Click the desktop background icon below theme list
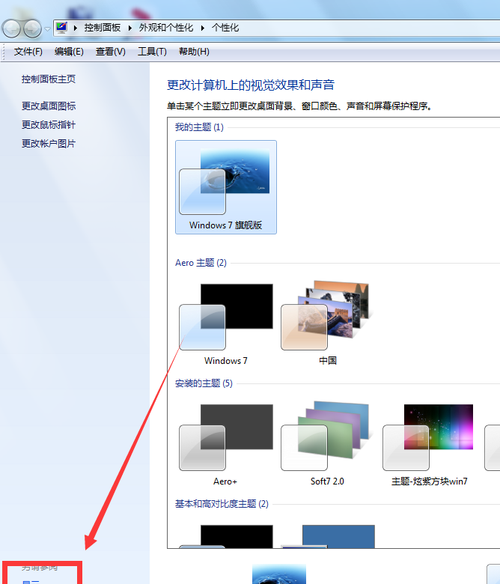 click(279, 574)
